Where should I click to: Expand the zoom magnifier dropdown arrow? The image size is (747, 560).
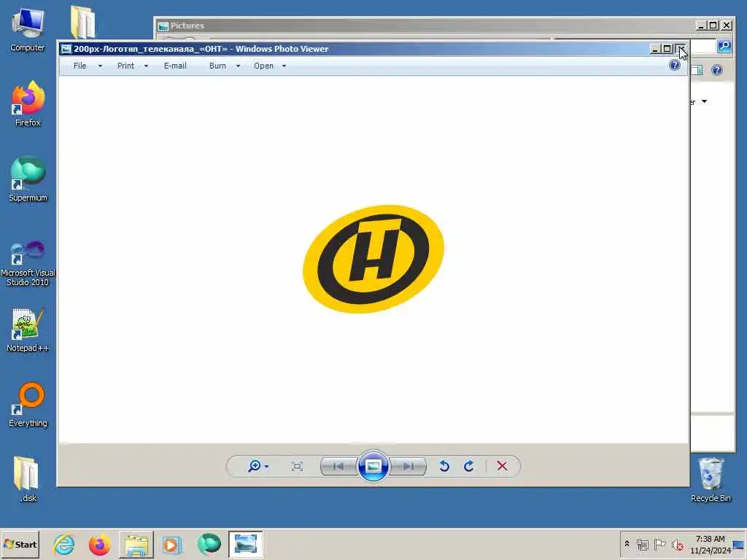(x=266, y=467)
